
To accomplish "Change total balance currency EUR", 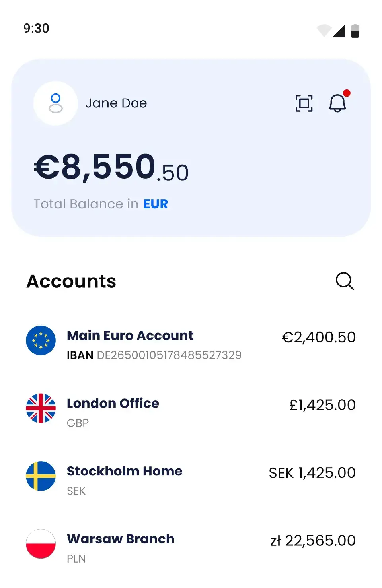I will coord(156,204).
